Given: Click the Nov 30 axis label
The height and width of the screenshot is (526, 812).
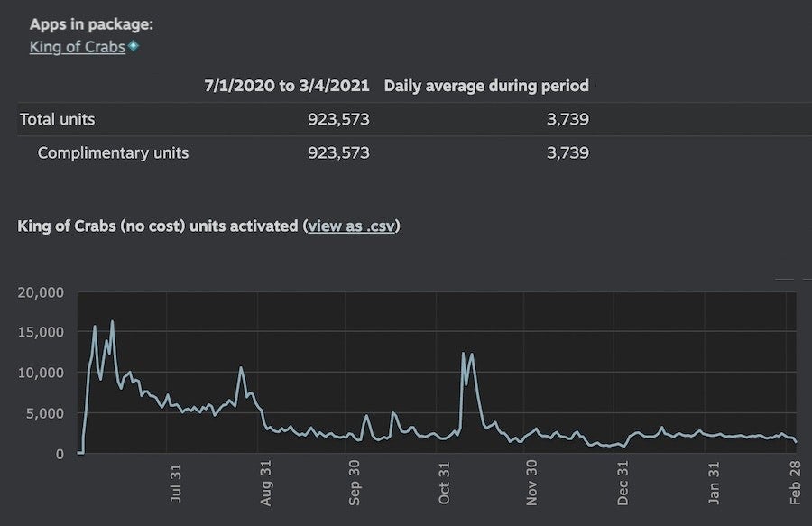Looking at the screenshot, I should pos(531,483).
